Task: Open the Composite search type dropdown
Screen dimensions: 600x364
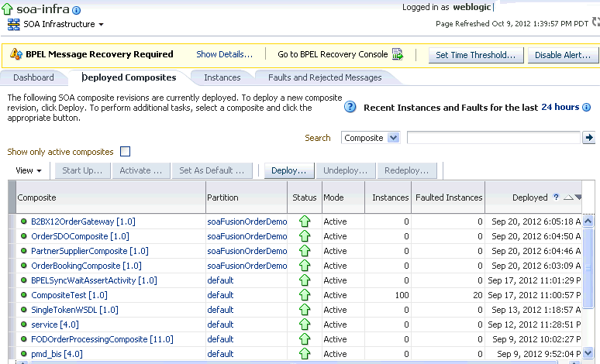Action: pos(371,138)
